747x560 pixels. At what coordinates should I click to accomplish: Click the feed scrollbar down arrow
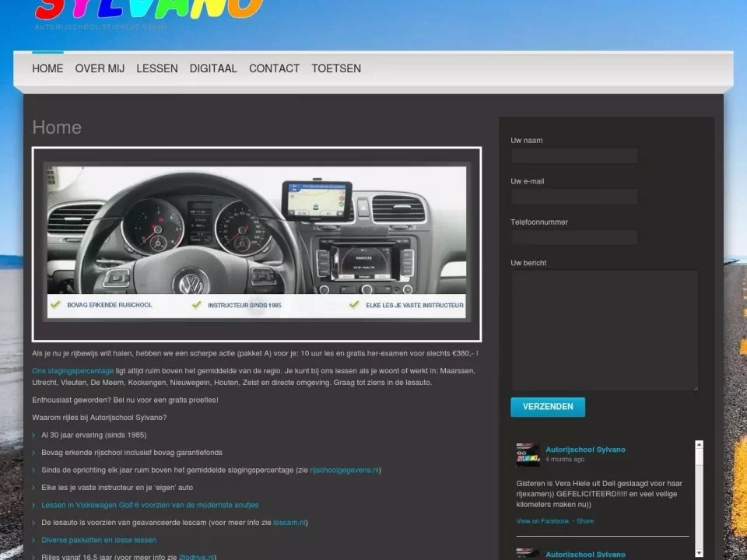coord(699,553)
